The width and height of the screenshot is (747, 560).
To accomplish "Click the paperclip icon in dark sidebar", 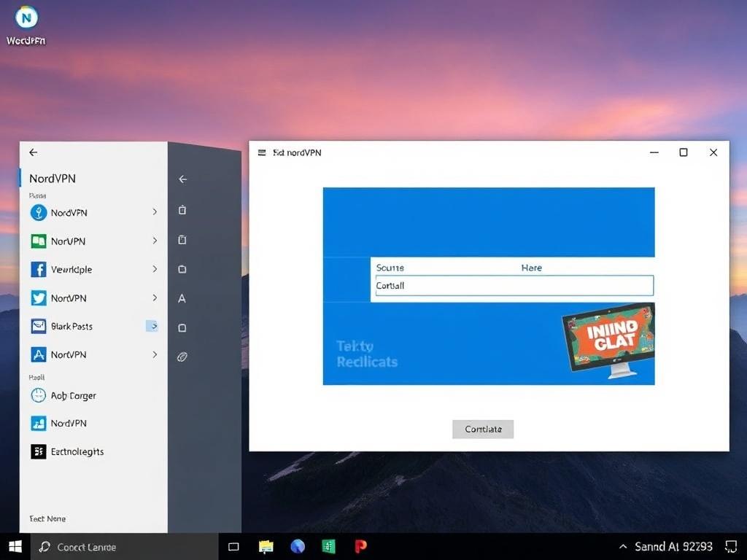I will point(182,357).
